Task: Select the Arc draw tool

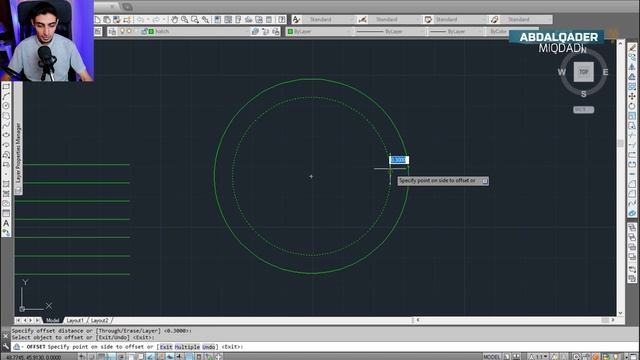Action: 6,96
